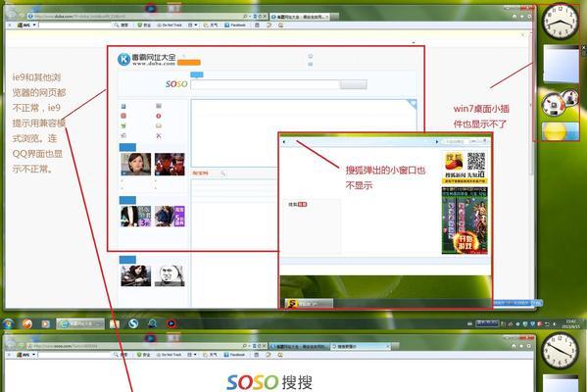587x392 pixels.
Task: Click the rightmost AVG toolbar icon in upper browser
Action: 281,25
